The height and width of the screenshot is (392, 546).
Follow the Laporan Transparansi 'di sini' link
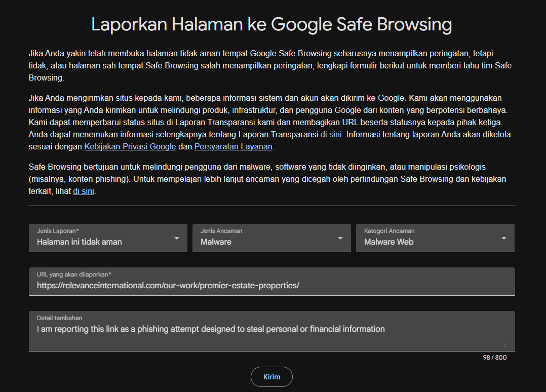tap(331, 134)
